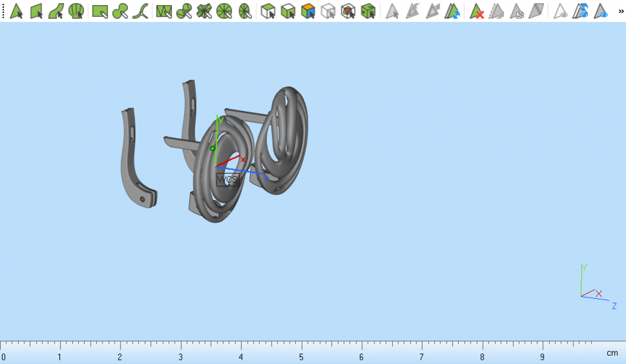Viewport: 626px width, 364px height.
Task: Click the solid green cube selection icon
Action: pos(368,11)
